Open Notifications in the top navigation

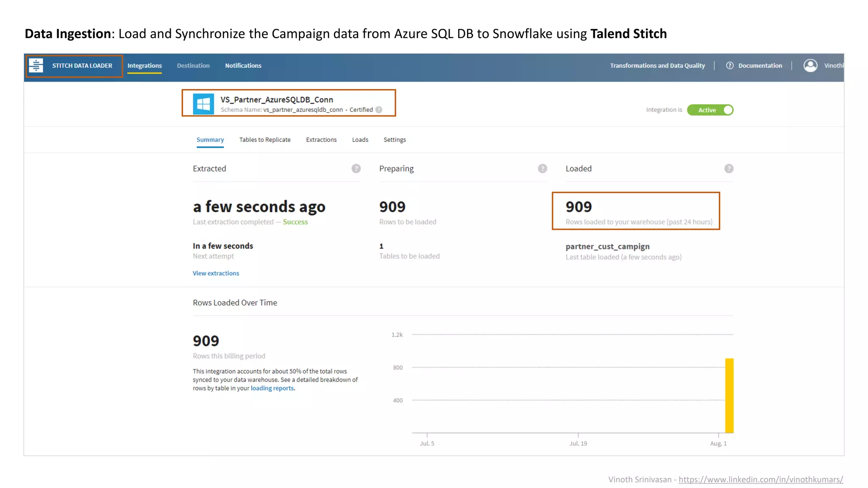click(x=243, y=66)
